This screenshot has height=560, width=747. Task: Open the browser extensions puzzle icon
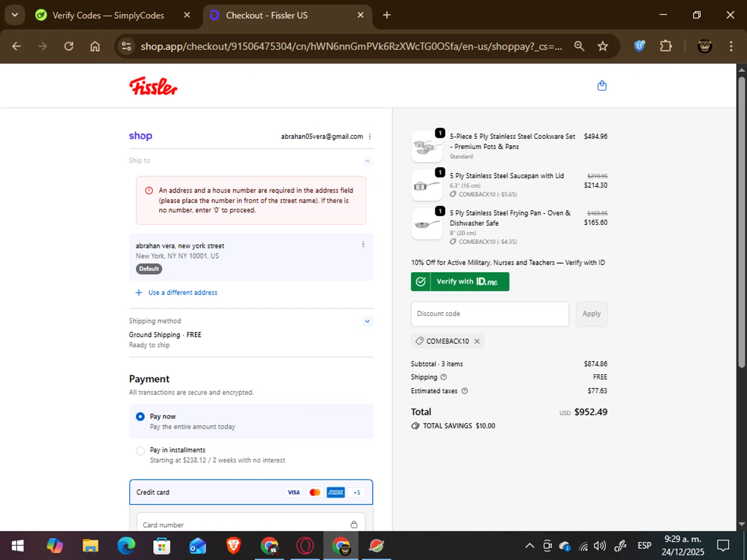click(x=666, y=46)
